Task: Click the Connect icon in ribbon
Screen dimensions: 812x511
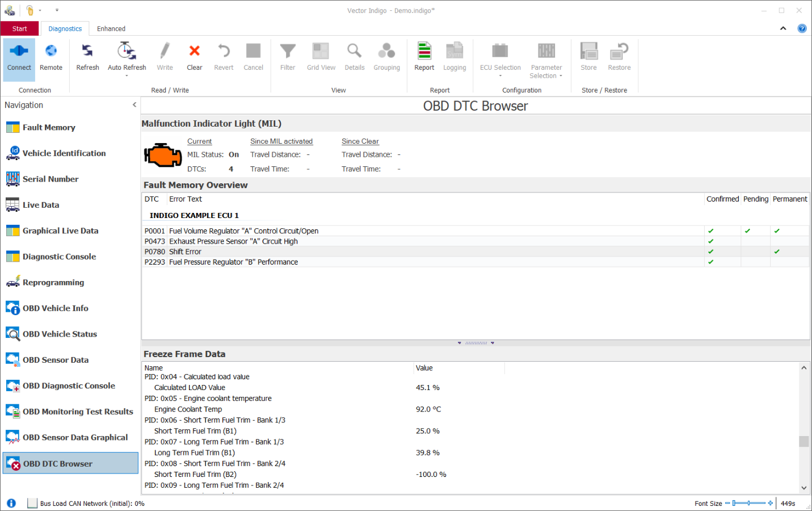Action: pyautogui.click(x=19, y=51)
